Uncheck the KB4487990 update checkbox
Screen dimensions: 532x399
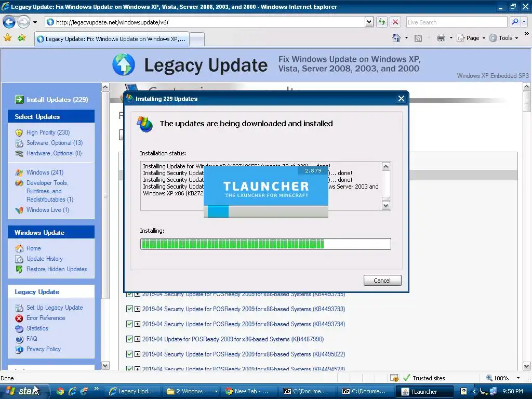(129, 339)
